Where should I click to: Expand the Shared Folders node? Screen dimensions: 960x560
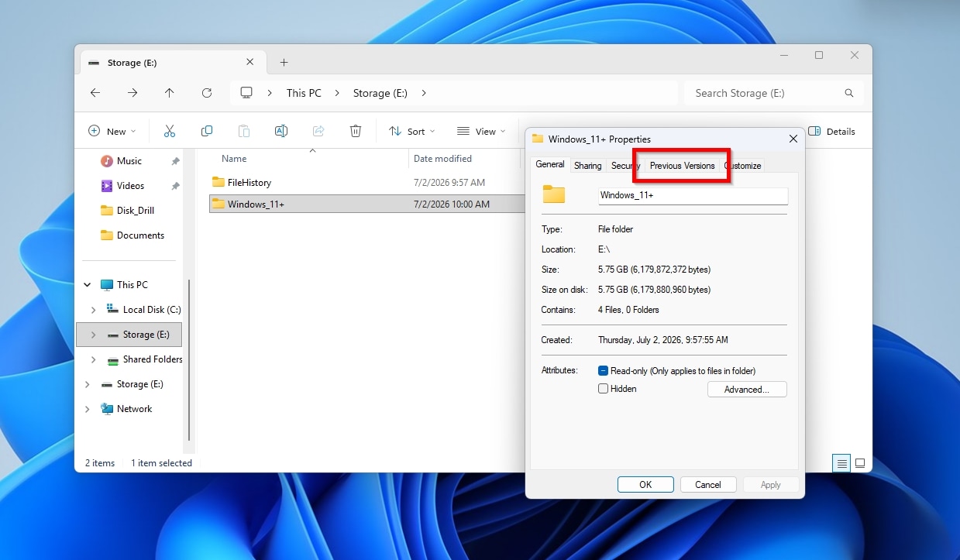(x=94, y=359)
